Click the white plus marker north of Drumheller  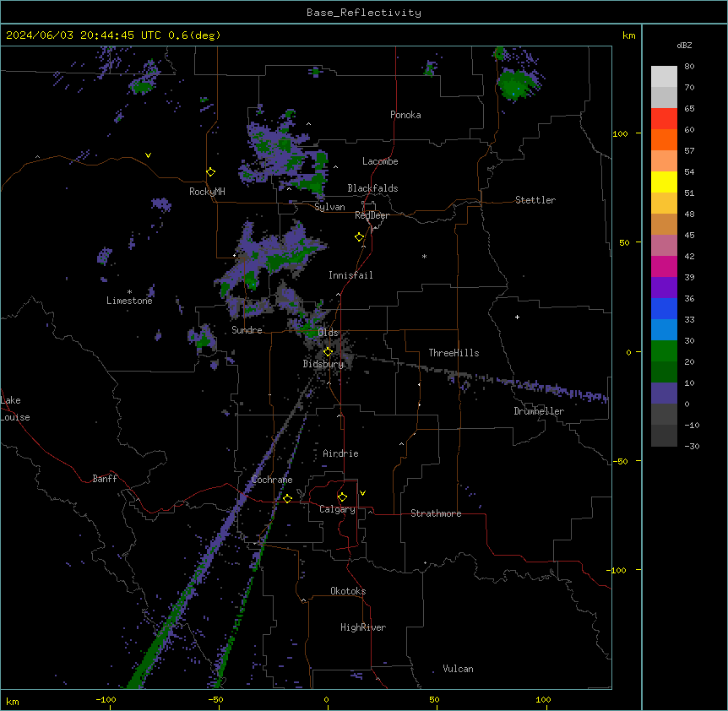[517, 317]
